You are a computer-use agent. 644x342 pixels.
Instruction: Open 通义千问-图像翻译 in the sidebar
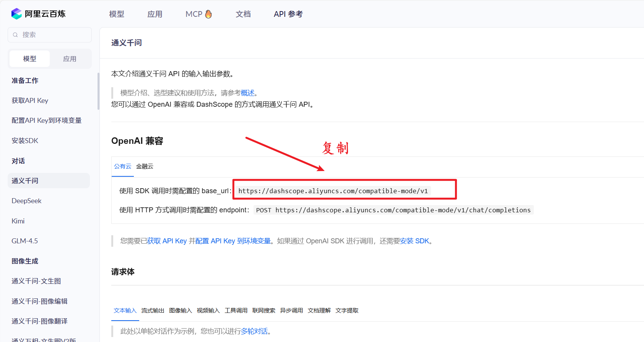pyautogui.click(x=39, y=321)
